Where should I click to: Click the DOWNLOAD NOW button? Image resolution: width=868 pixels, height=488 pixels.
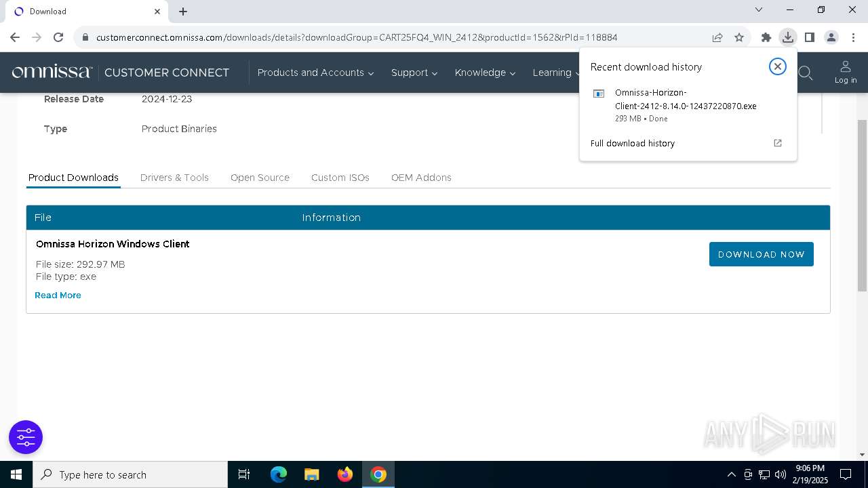(761, 254)
